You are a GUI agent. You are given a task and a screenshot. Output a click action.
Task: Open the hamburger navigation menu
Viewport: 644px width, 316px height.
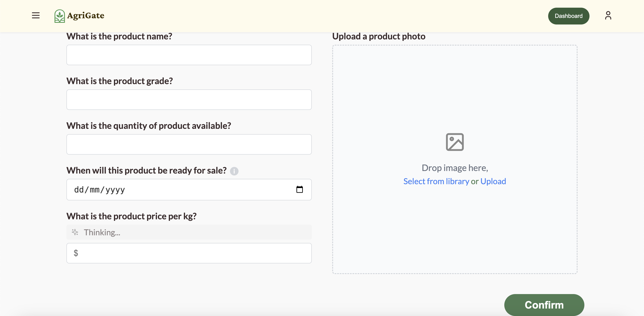click(x=36, y=16)
